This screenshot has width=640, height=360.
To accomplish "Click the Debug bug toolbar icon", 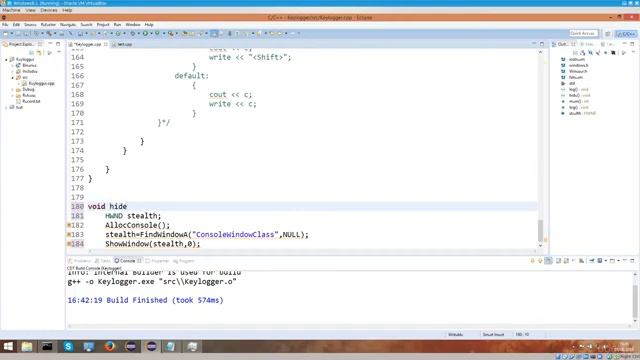I will (x=133, y=33).
